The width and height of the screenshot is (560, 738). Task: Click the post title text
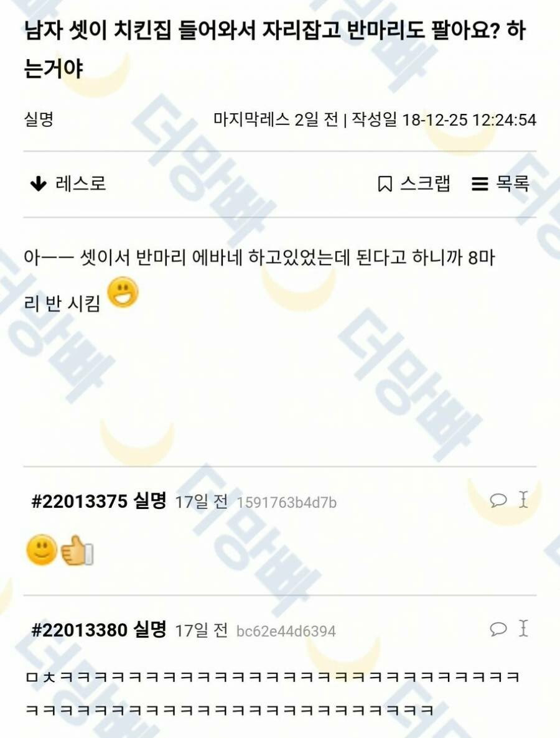tap(275, 49)
